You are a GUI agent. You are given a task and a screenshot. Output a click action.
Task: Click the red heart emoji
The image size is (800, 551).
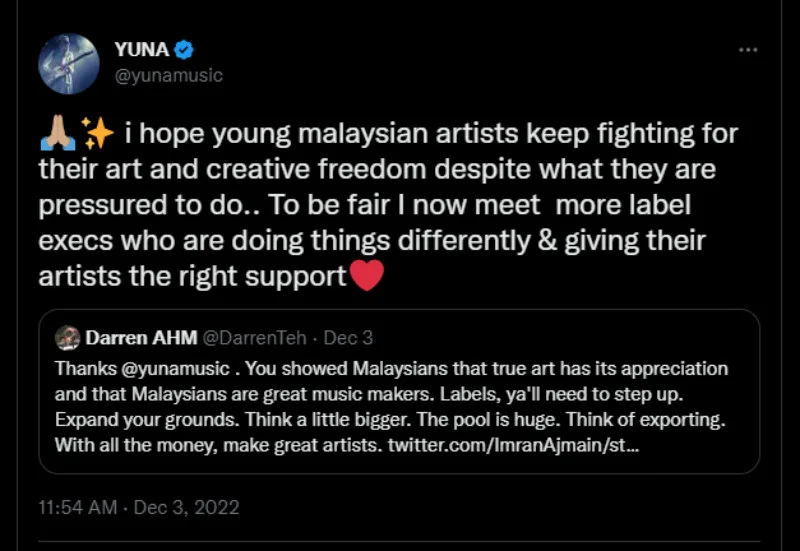pos(367,276)
